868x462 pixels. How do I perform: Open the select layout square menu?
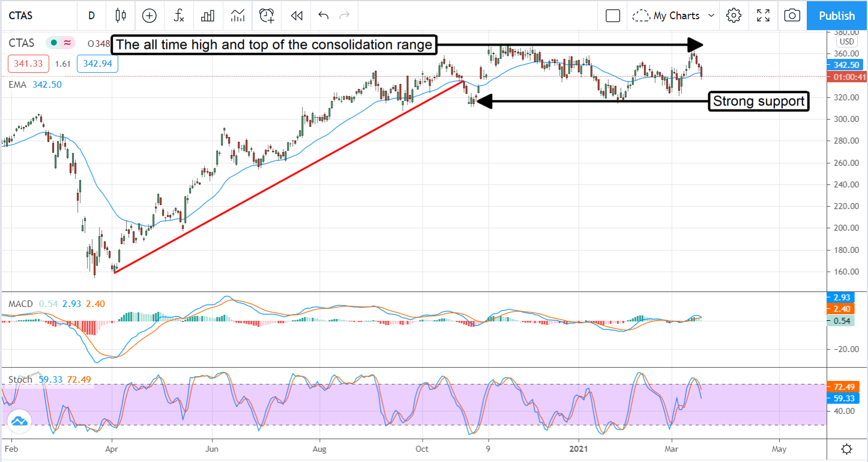coord(612,16)
